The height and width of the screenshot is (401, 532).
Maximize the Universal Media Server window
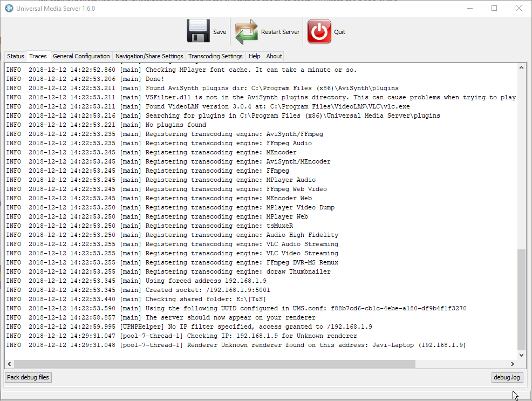coord(494,8)
